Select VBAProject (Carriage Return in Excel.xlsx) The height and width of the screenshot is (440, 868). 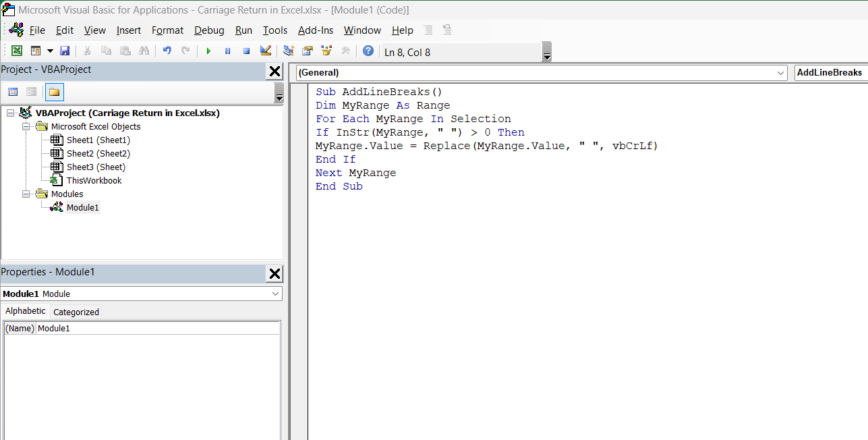(127, 113)
